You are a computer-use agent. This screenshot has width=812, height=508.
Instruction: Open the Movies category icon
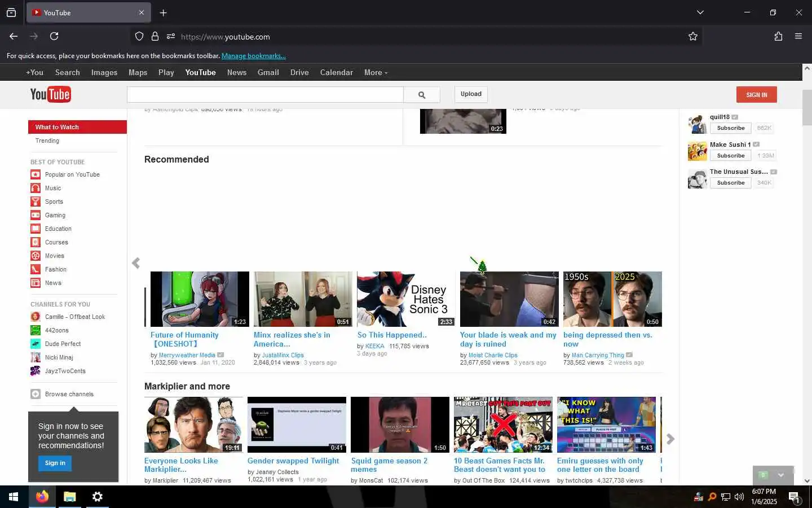click(36, 256)
